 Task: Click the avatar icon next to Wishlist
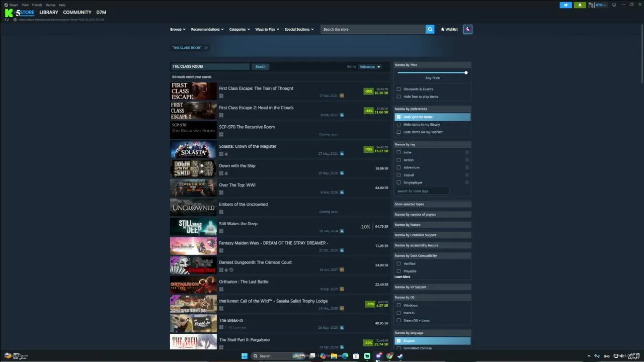click(x=467, y=29)
